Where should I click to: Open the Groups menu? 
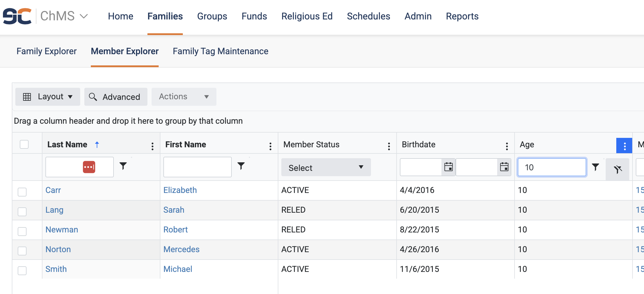[x=212, y=16]
